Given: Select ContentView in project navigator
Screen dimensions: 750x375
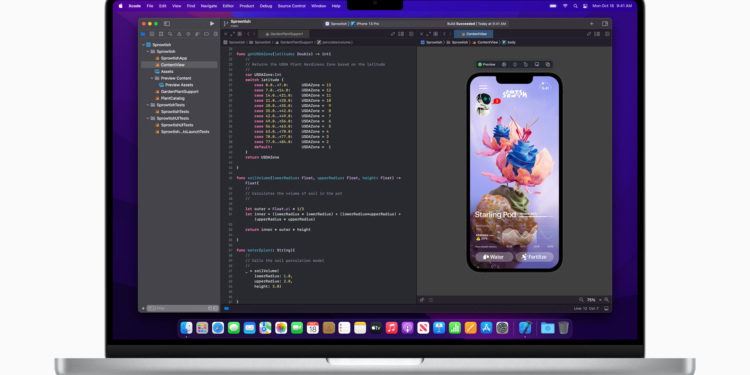Looking at the screenshot, I should (179, 65).
